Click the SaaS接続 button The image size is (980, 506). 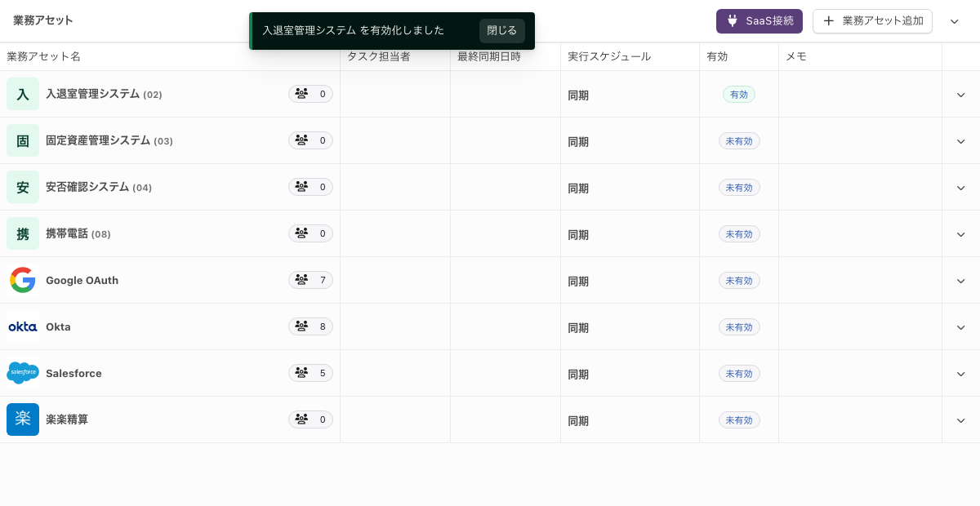pos(759,21)
